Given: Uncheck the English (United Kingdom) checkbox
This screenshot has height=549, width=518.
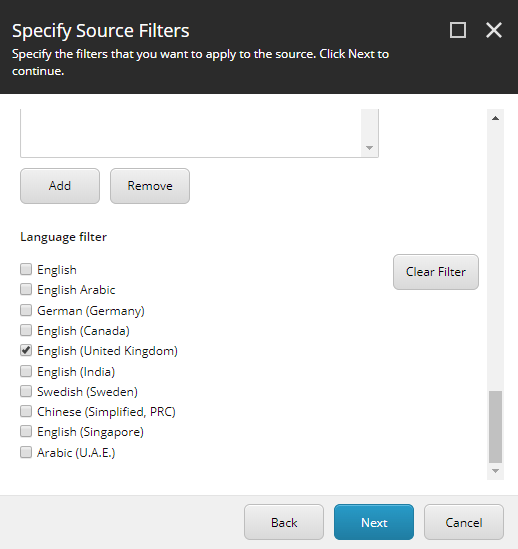Looking at the screenshot, I should [x=26, y=350].
